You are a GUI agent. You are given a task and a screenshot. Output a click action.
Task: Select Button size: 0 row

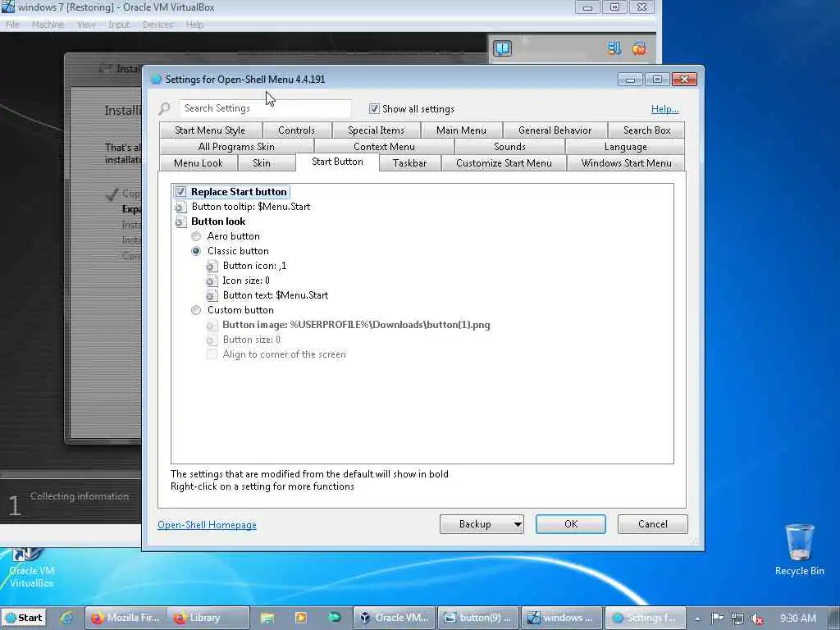251,340
